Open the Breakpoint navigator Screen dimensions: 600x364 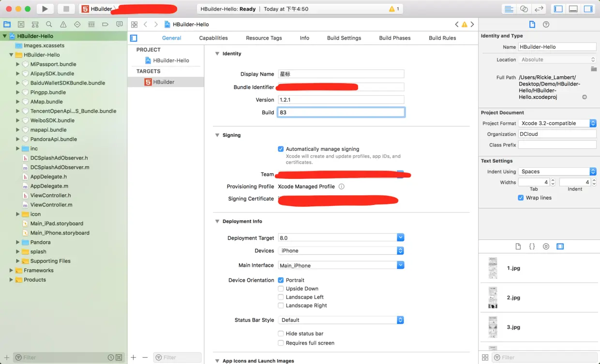(105, 24)
